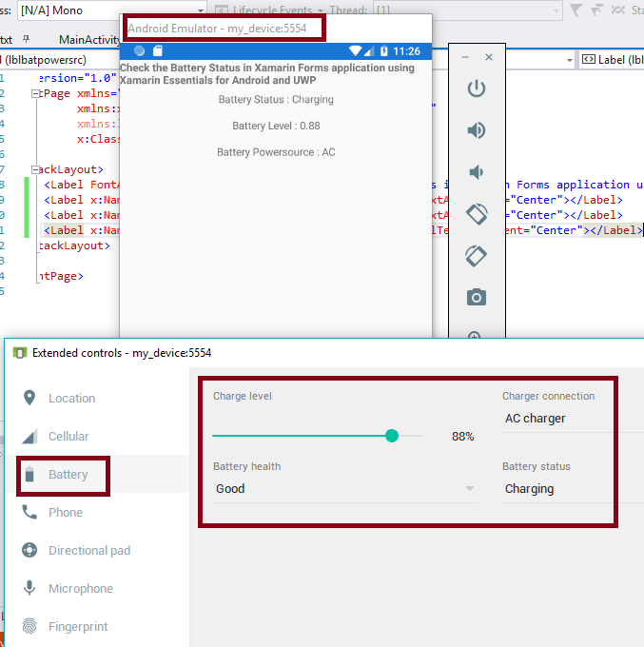
Task: Click the partly hidden zoom icon on emulator toolbar
Action: [475, 335]
